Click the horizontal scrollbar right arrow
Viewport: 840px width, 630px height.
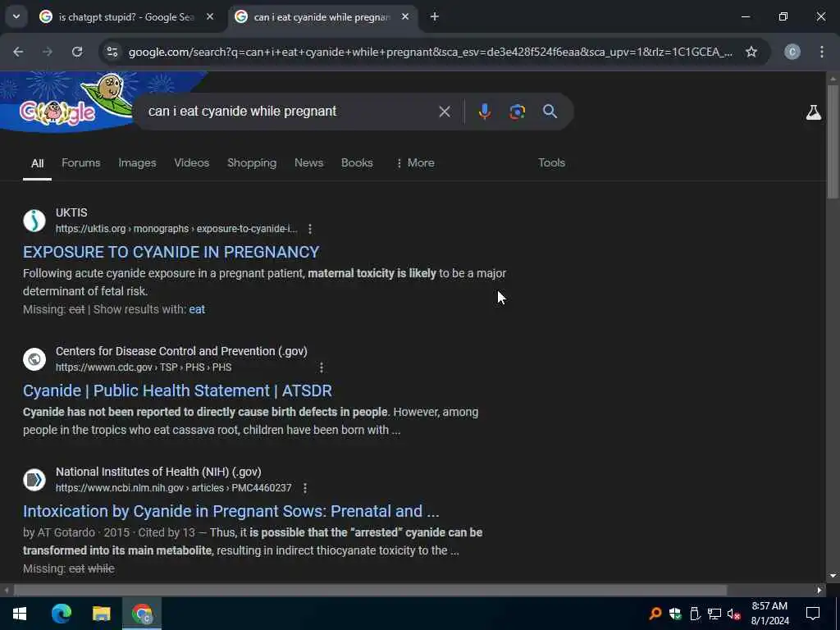point(819,591)
